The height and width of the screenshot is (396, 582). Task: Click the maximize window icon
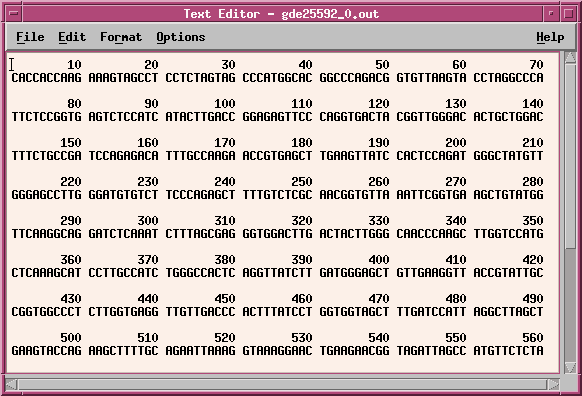point(568,14)
